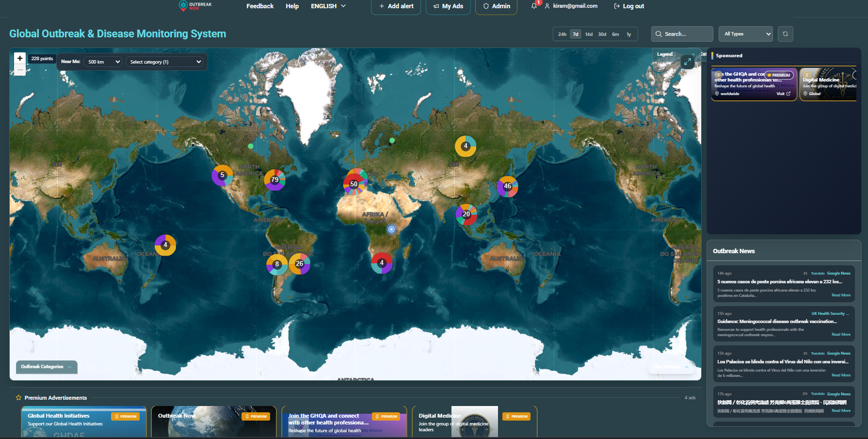Click into the Search field
The width and height of the screenshot is (868, 439).
[682, 34]
